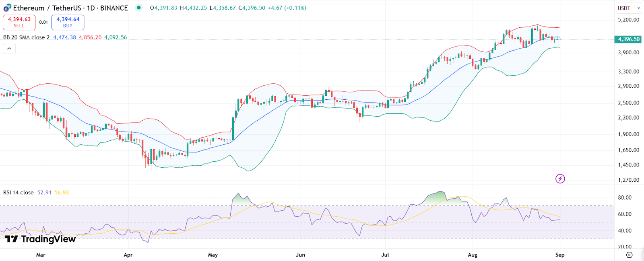The image size is (644, 261).
Task: Collapse the indicator legend with chevron button
Action: coord(9,49)
